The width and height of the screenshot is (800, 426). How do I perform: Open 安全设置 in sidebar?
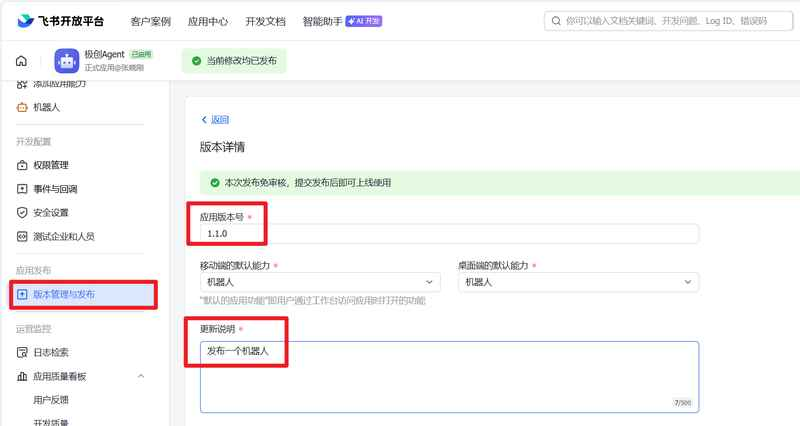(51, 212)
